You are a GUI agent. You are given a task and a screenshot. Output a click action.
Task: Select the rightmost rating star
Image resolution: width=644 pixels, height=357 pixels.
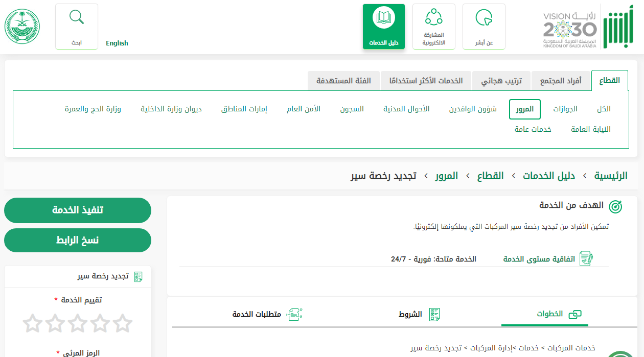123,323
